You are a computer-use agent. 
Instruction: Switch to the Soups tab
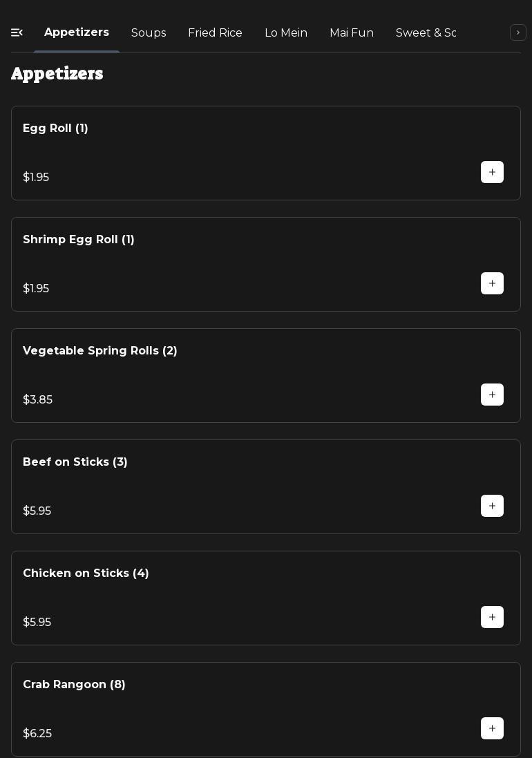pos(149,33)
